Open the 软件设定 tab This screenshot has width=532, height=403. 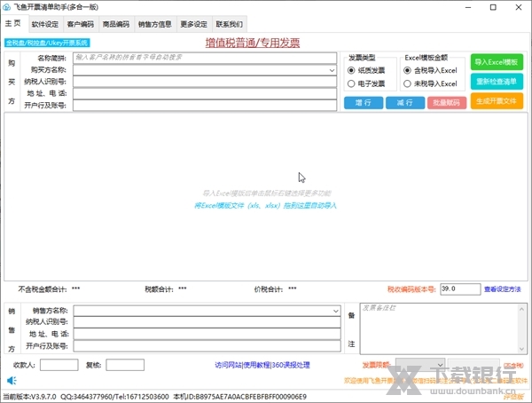[45, 24]
